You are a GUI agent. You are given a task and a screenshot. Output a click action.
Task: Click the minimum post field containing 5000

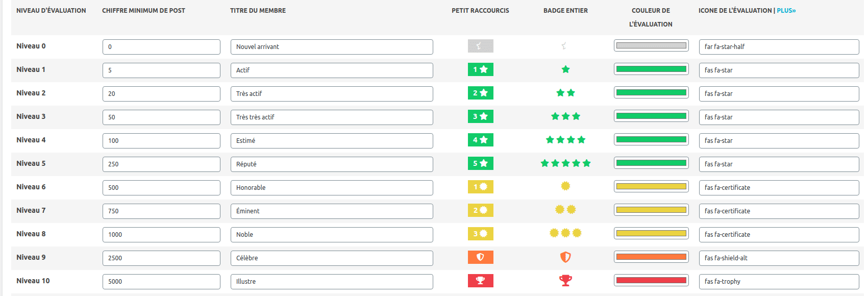click(161, 282)
